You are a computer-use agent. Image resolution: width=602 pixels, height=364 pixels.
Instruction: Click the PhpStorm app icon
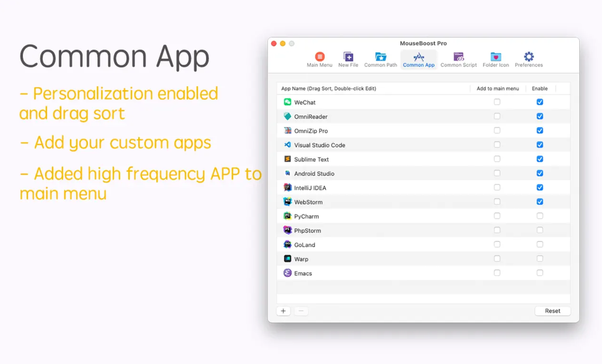pyautogui.click(x=287, y=230)
